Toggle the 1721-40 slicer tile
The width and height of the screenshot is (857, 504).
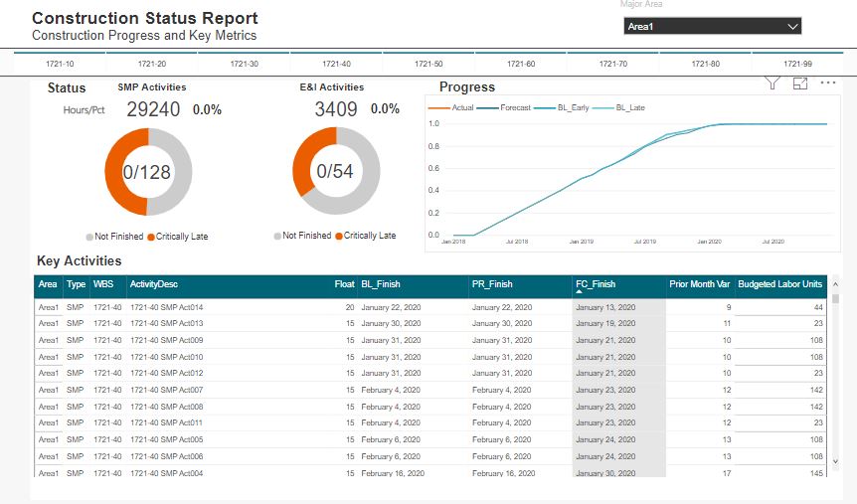pyautogui.click(x=336, y=64)
